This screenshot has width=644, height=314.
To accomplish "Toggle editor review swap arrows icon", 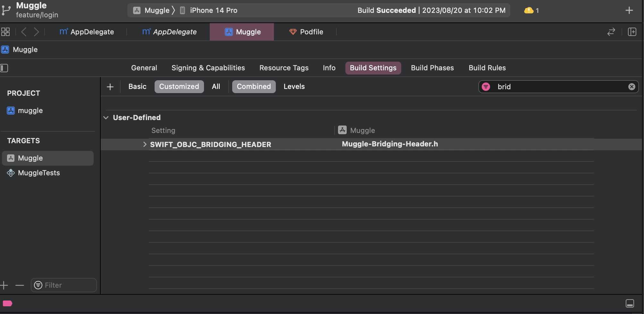I will tap(611, 32).
